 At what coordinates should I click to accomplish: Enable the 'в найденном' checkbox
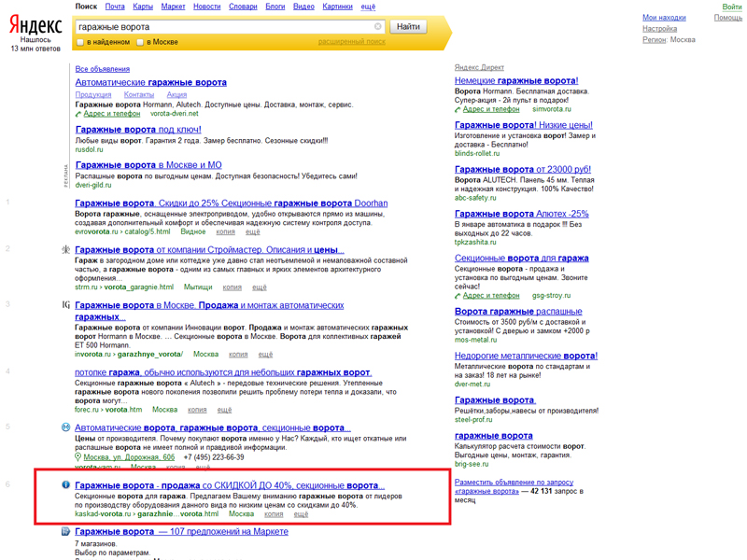tap(80, 42)
